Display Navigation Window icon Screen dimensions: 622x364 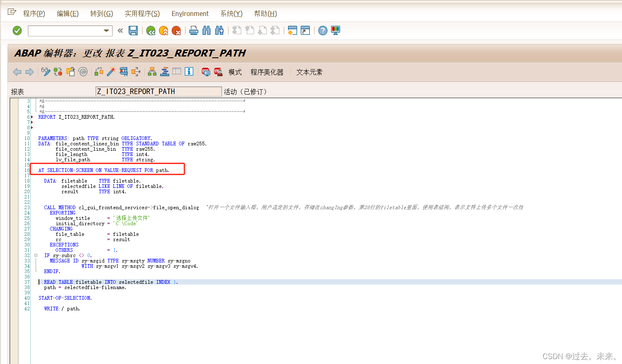pyautogui.click(x=165, y=72)
